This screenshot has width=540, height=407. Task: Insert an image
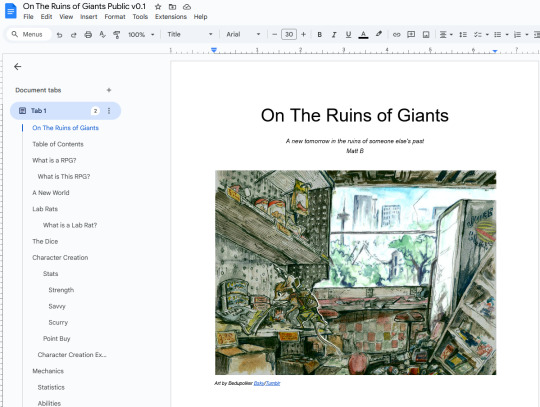(426, 34)
